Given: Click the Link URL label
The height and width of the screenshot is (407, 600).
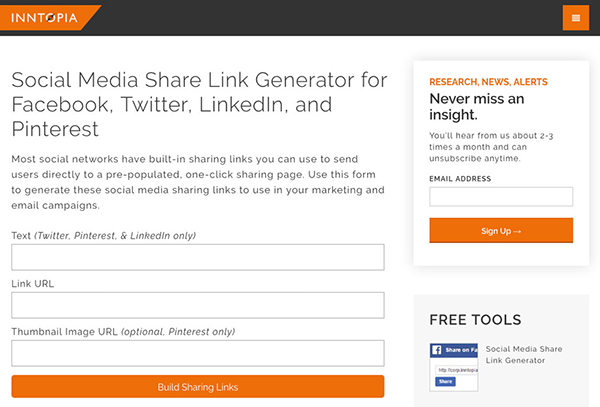Looking at the screenshot, I should 33,284.
